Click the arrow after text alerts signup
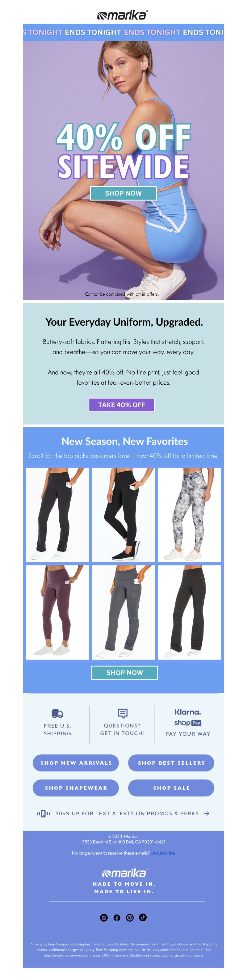This screenshot has width=247, height=980. [206, 813]
